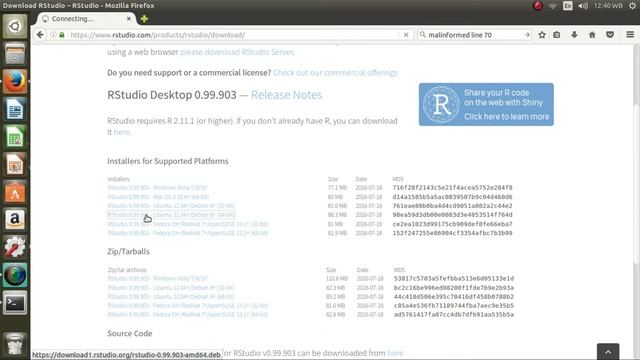Click the Pocket icon in toolbar
The image size is (640, 360).
[610, 35]
